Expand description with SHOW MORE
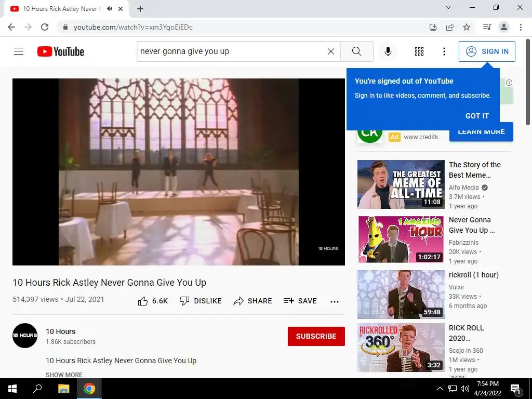Image resolution: width=532 pixels, height=399 pixels. pos(64,375)
